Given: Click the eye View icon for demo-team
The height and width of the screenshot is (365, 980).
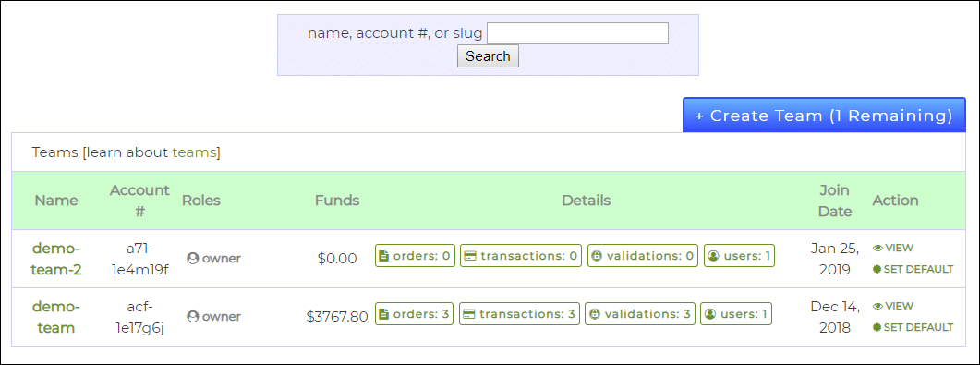Looking at the screenshot, I should click(x=877, y=306).
